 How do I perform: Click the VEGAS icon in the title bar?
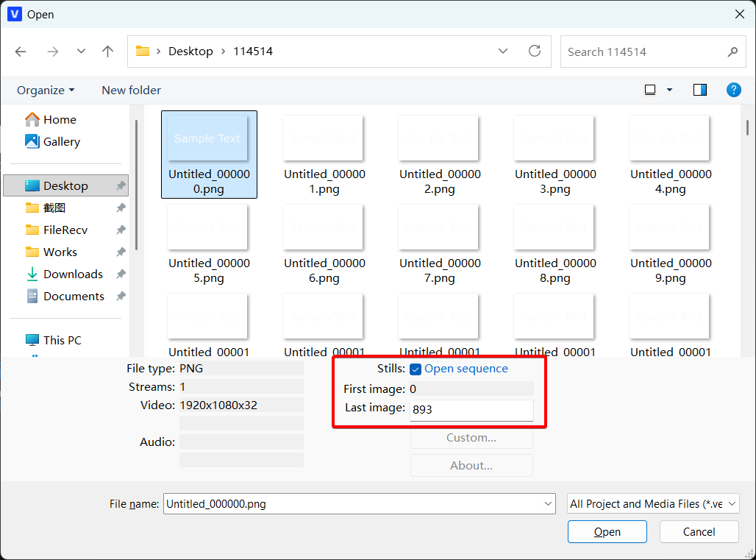[14, 14]
